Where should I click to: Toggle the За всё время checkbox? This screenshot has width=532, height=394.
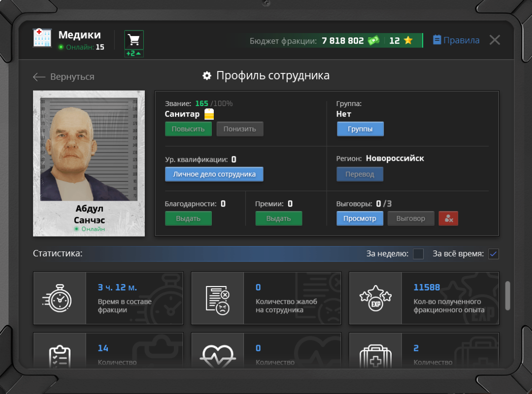494,254
